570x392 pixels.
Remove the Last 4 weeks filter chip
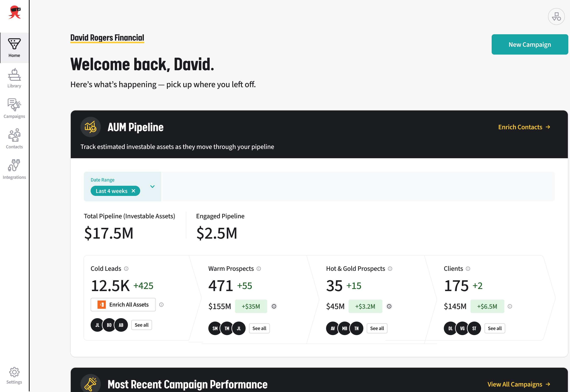coord(133,191)
